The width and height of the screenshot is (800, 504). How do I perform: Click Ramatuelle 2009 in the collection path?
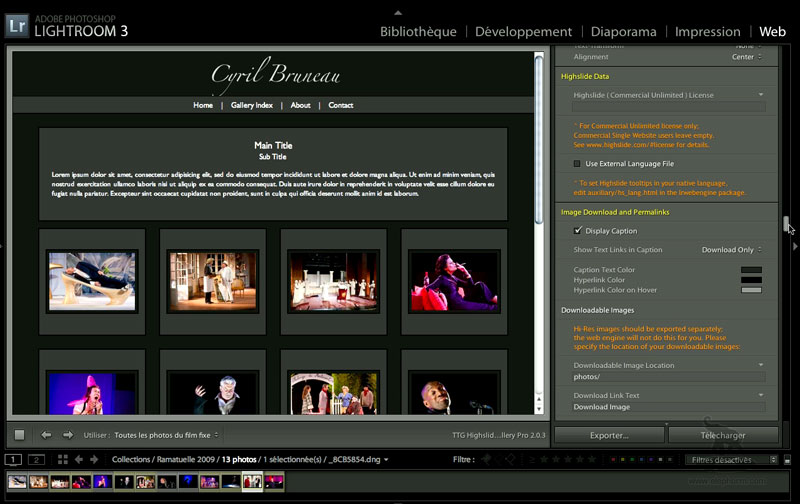[x=186, y=460]
